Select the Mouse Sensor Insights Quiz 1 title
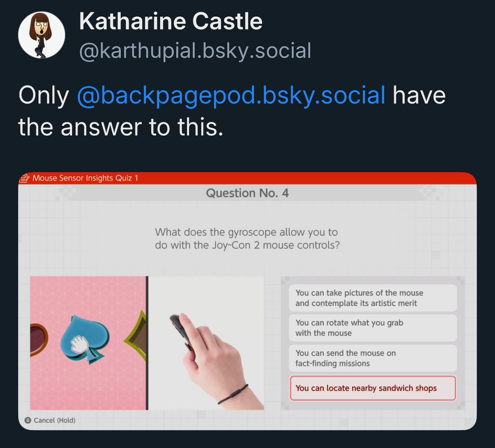The image size is (495, 448). (x=85, y=178)
